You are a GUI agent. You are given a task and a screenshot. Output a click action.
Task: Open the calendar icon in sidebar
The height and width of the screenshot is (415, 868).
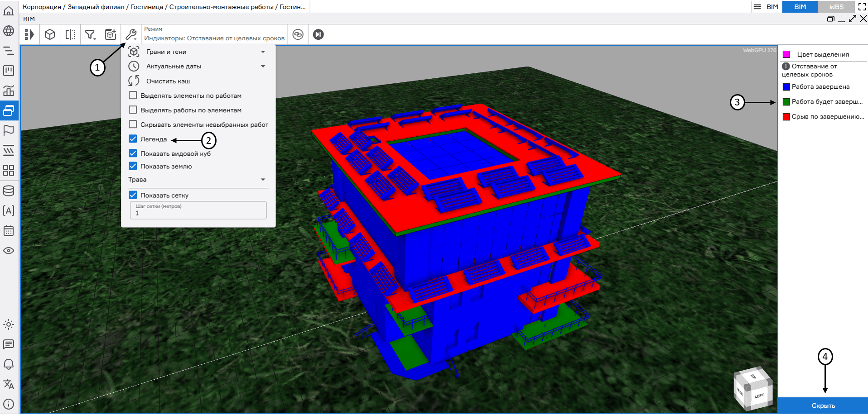tap(9, 231)
